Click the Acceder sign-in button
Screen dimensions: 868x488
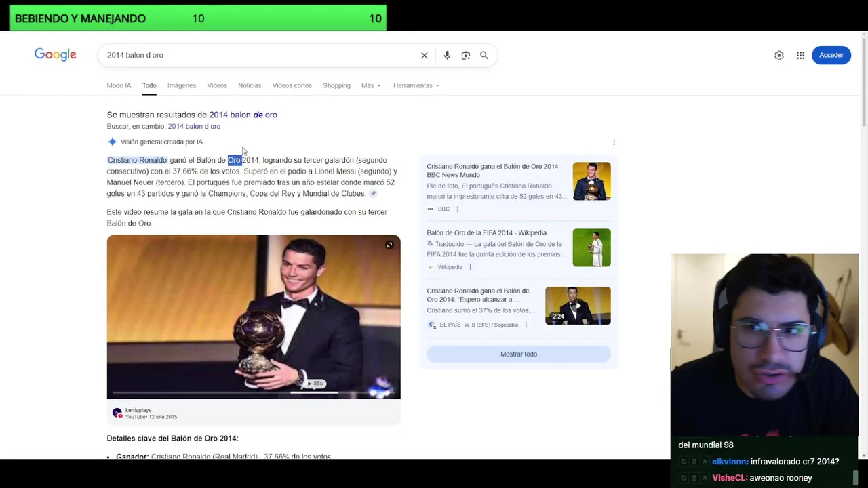click(x=831, y=55)
